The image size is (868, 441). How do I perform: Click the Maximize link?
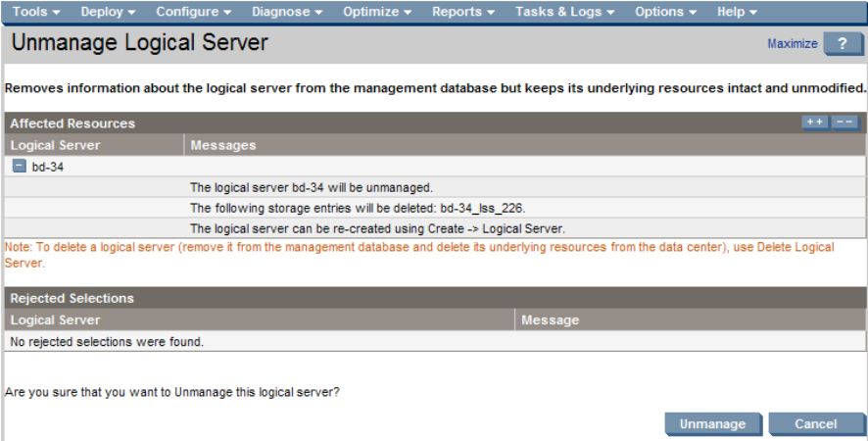tap(792, 44)
